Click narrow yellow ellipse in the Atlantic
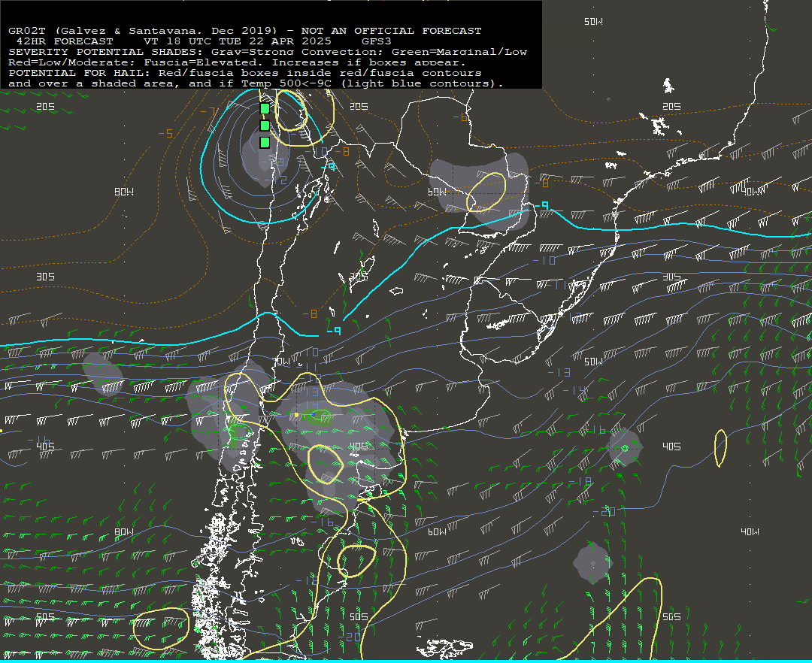812x663 pixels. tap(720, 448)
